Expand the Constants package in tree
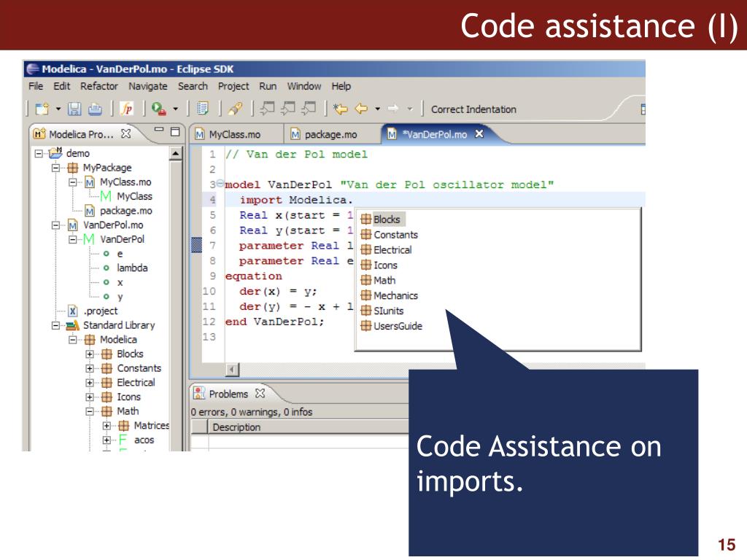This screenshot has height=560, width=747. (x=90, y=368)
